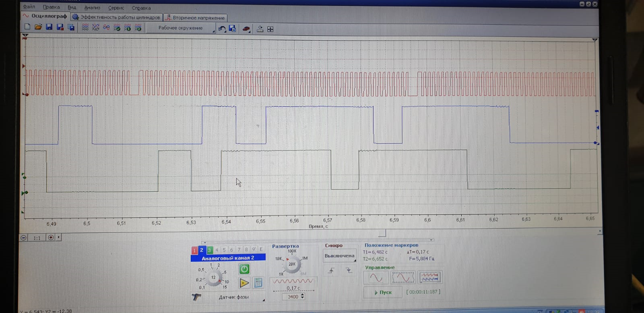Image resolution: width=644 pixels, height=313 pixels.
Task: Click the save-all multiple floppies icon
Action: point(71,27)
